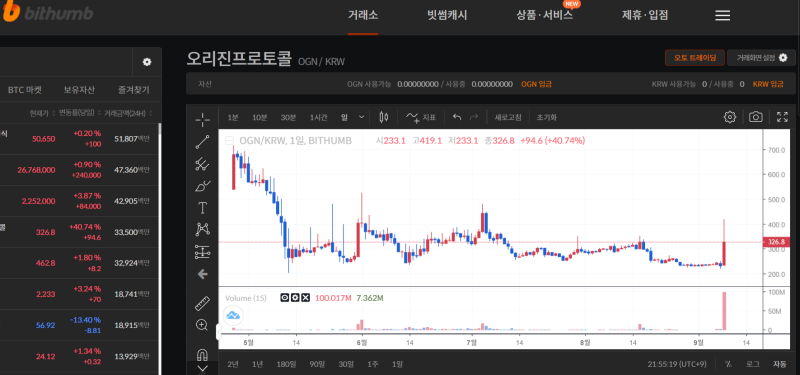Expand more drawing tools chevron at bottom

point(203,368)
